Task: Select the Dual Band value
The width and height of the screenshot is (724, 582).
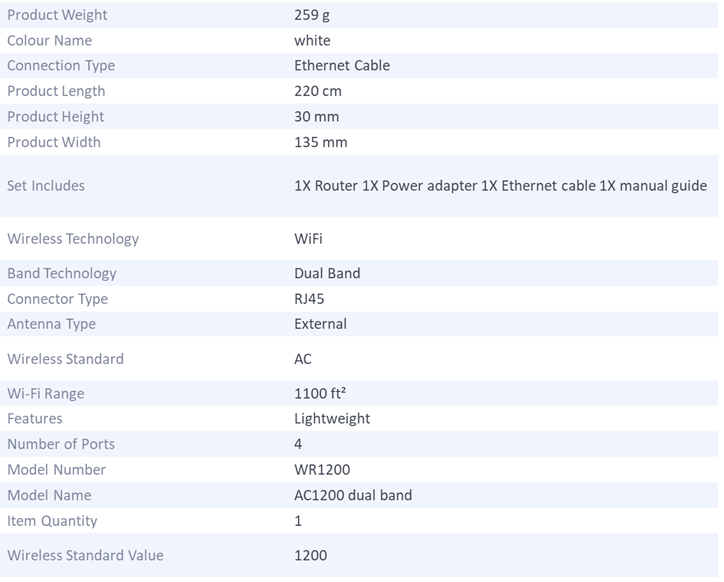Action: pos(327,273)
